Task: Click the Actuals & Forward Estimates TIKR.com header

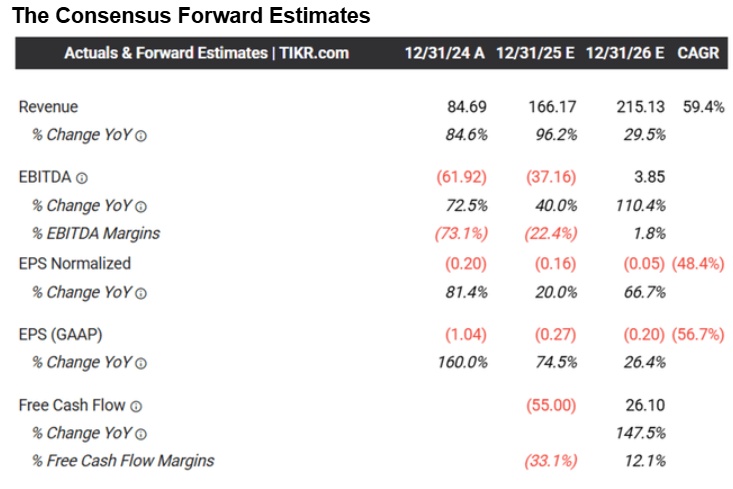Action: [x=206, y=53]
